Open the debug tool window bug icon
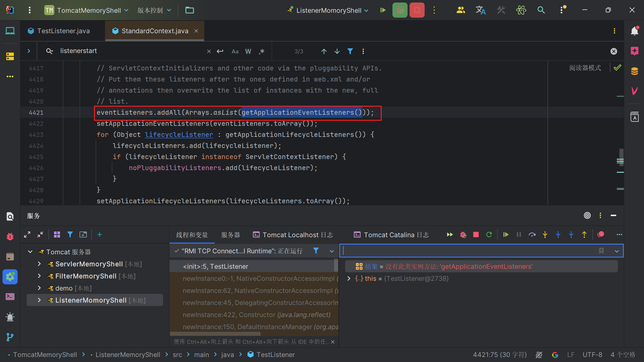644x362 pixels. [10, 237]
